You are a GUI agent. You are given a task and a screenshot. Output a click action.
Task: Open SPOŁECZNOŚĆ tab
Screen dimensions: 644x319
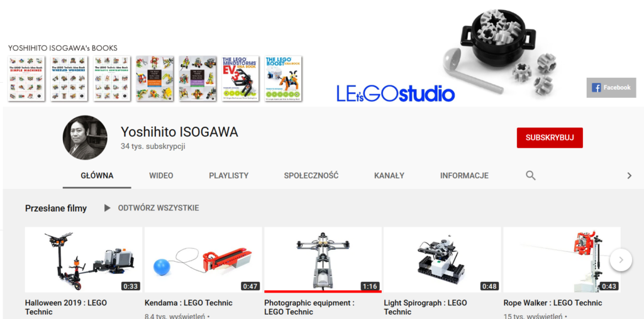point(311,175)
